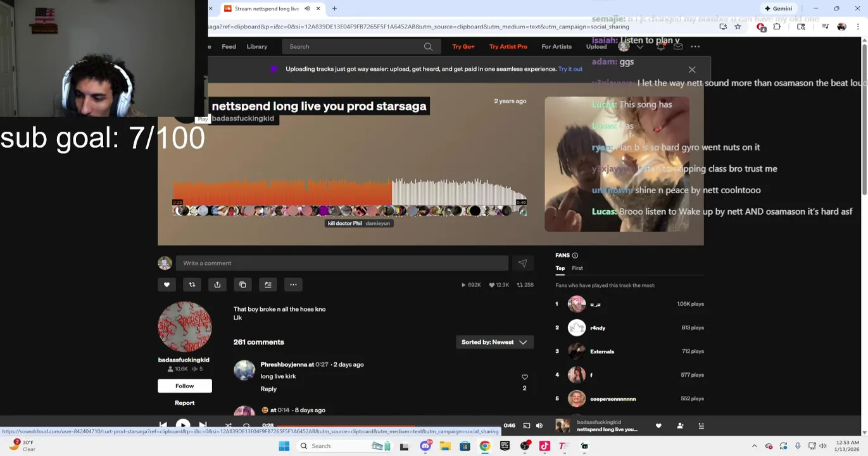Bookmark this page with the star icon
The height and width of the screenshot is (456, 868).
(738, 27)
